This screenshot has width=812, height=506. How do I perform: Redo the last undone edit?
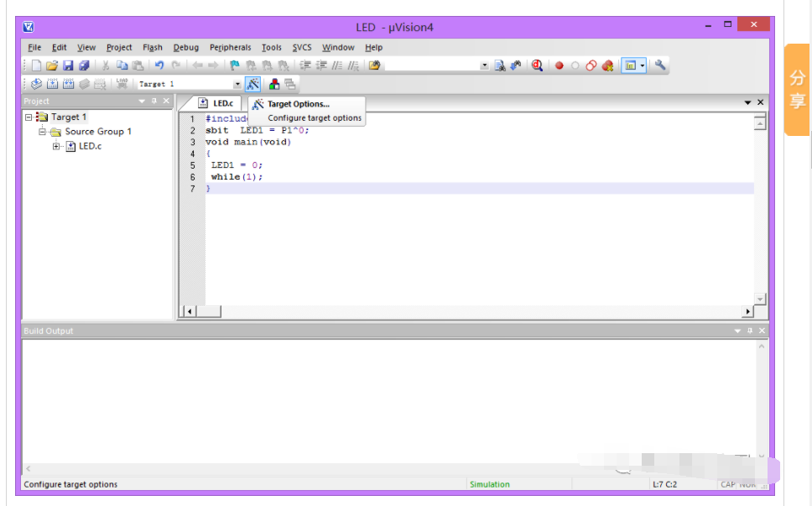pyautogui.click(x=176, y=65)
